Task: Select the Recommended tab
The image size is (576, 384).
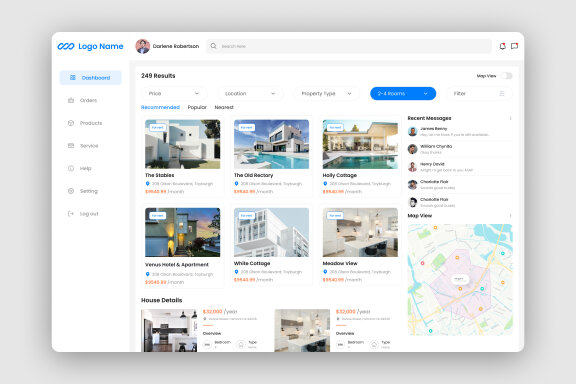Action: click(161, 107)
